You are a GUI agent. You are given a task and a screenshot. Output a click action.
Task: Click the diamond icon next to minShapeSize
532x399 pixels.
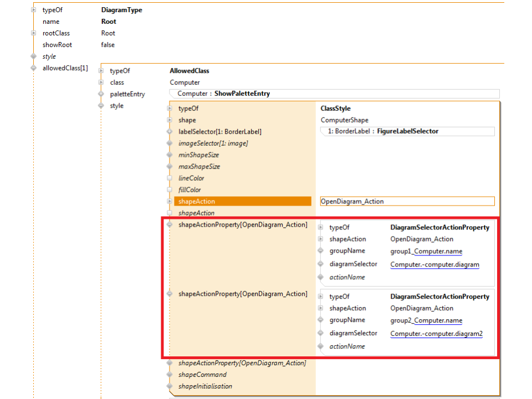170,155
